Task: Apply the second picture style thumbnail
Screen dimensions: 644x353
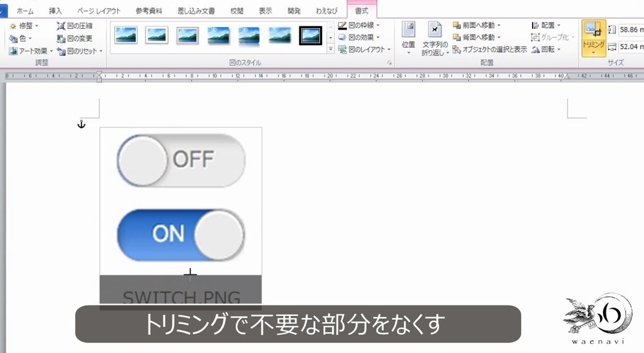Action: click(x=157, y=35)
